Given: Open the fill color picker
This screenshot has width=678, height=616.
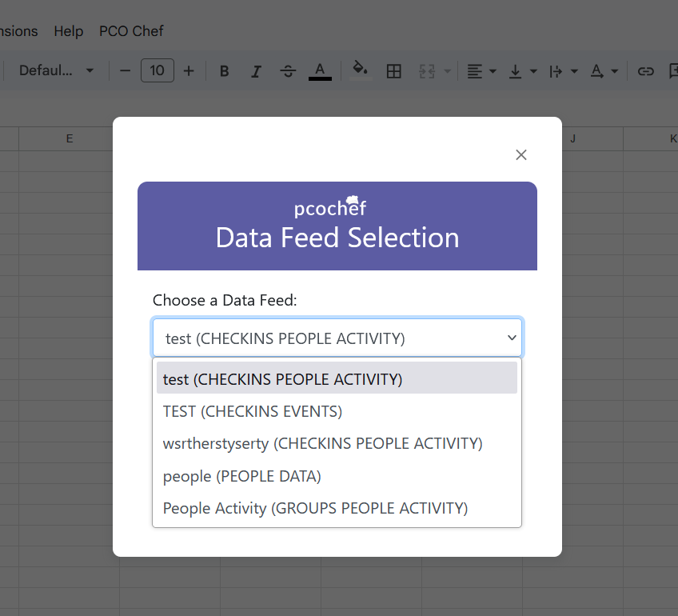Looking at the screenshot, I should click(x=361, y=70).
